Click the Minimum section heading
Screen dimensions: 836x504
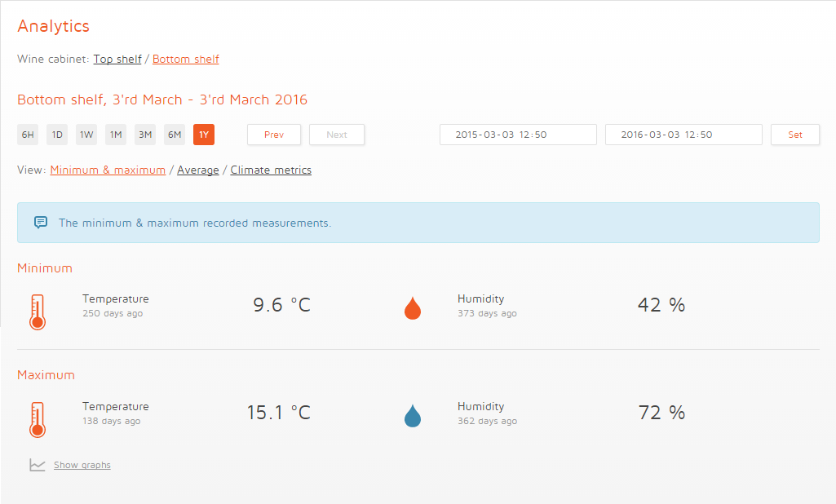pyautogui.click(x=45, y=268)
